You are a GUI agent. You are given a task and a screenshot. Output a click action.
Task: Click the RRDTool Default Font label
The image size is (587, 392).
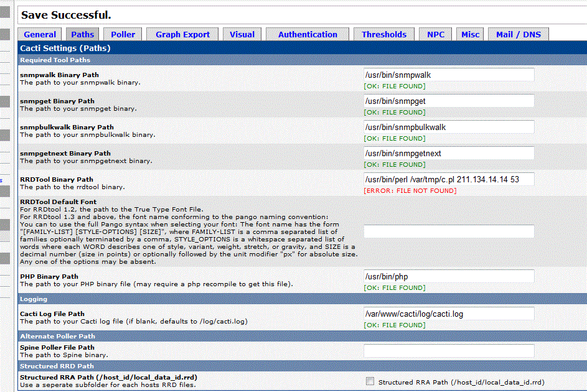58,202
